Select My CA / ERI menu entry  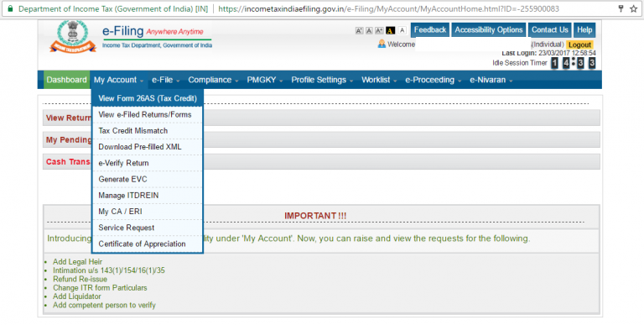[x=148, y=212]
